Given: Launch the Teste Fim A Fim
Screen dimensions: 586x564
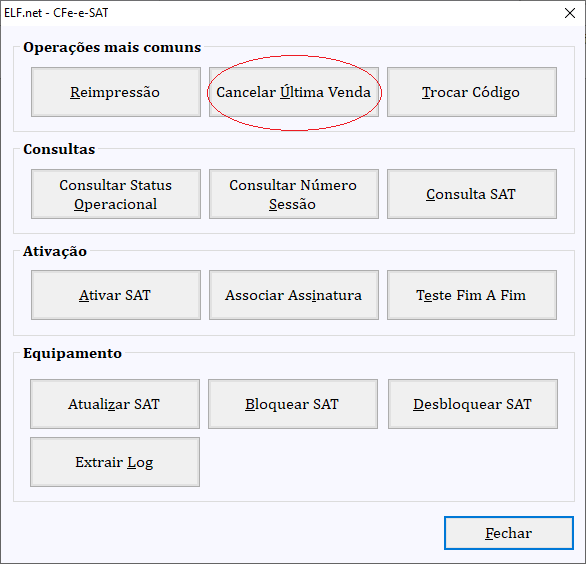Looking at the screenshot, I should click(x=472, y=295).
